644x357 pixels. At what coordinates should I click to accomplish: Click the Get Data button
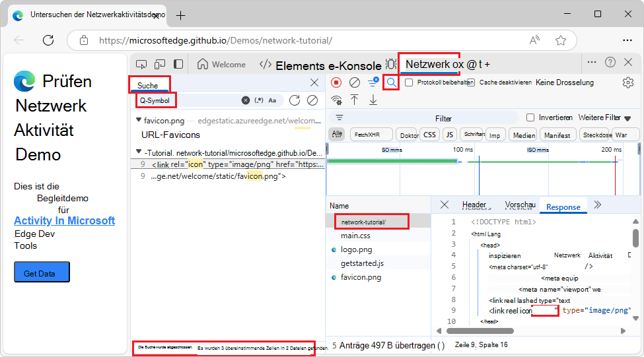click(42, 273)
